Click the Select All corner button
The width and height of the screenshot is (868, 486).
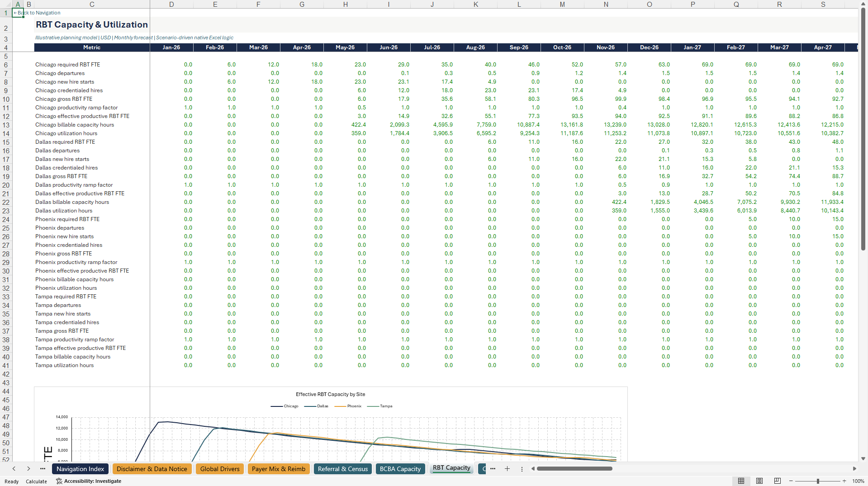[6, 4]
